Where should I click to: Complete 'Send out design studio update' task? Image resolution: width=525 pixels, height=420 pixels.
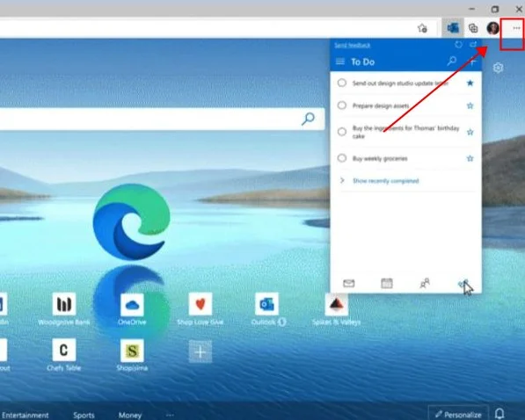[342, 83]
